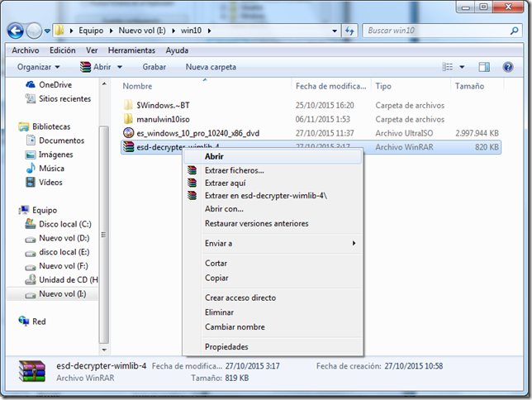Click Grabar in the toolbar
Viewport: 532px width, 400px height.
point(154,67)
